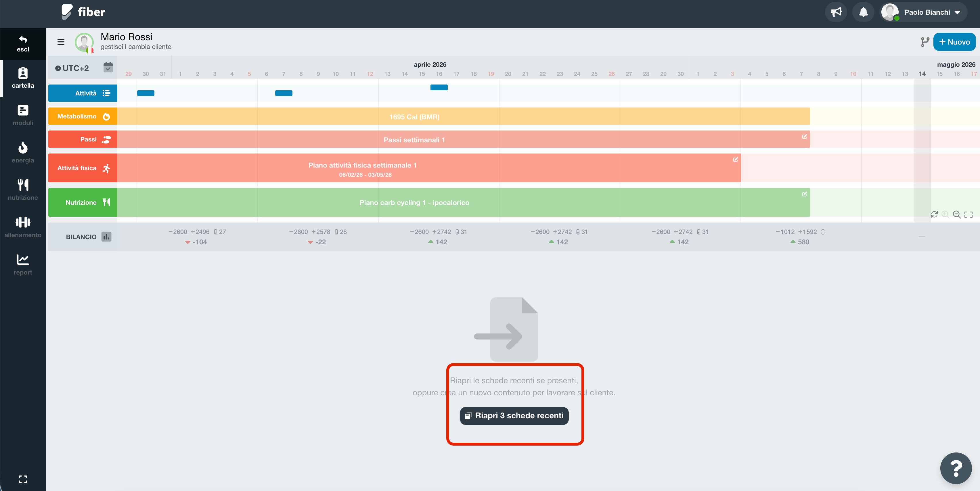
Task: Click the −1012 value in last balance week
Action: 785,232
